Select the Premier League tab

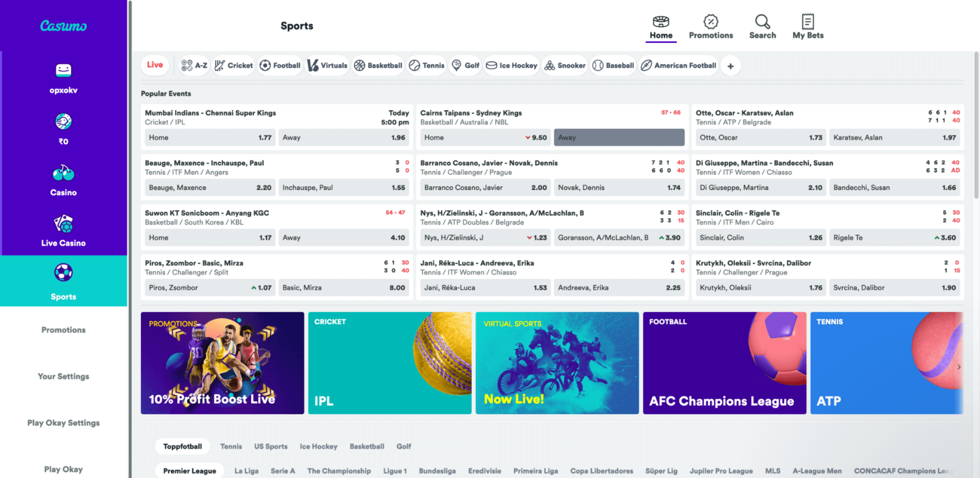coord(189,471)
